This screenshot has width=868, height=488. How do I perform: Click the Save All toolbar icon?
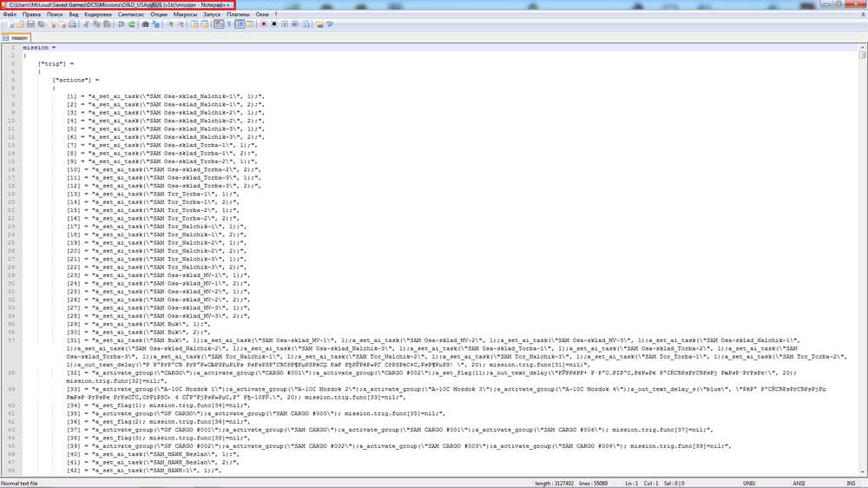click(42, 24)
